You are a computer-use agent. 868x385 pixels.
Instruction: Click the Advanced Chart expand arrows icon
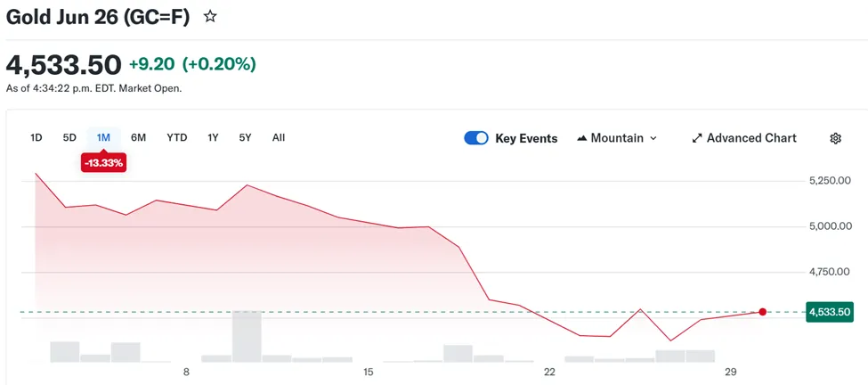click(697, 138)
